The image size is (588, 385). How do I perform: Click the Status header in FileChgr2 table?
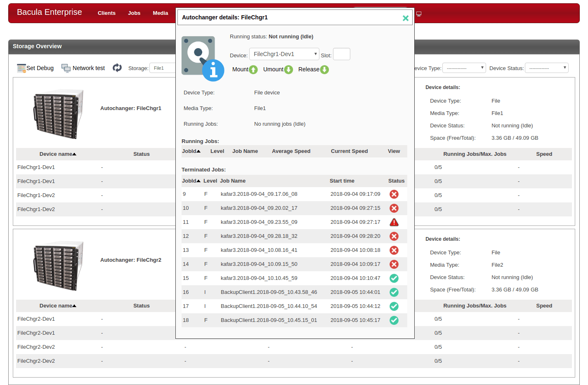click(x=142, y=306)
